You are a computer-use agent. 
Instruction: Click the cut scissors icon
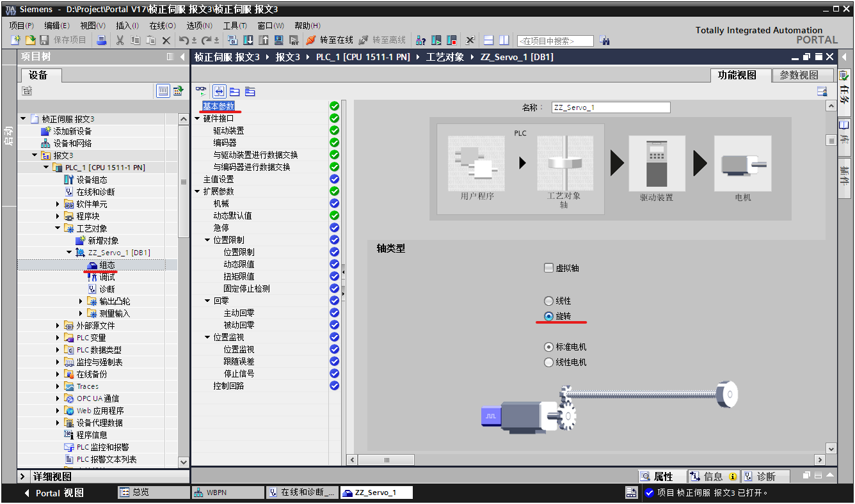point(120,40)
